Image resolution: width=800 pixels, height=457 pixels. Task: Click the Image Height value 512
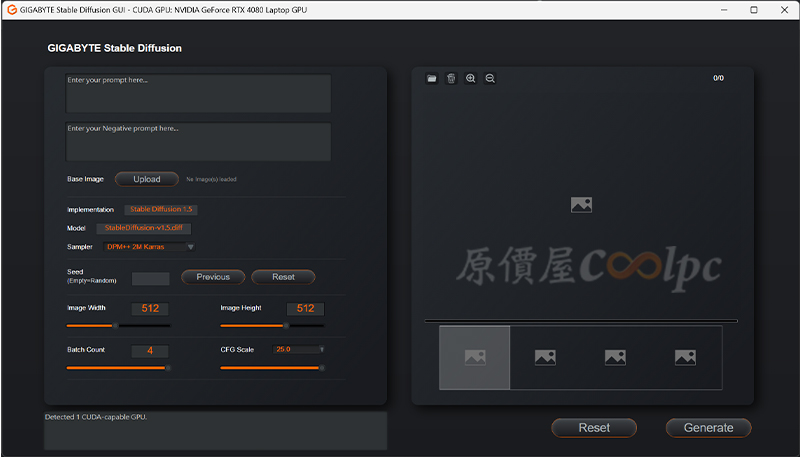[x=305, y=309]
